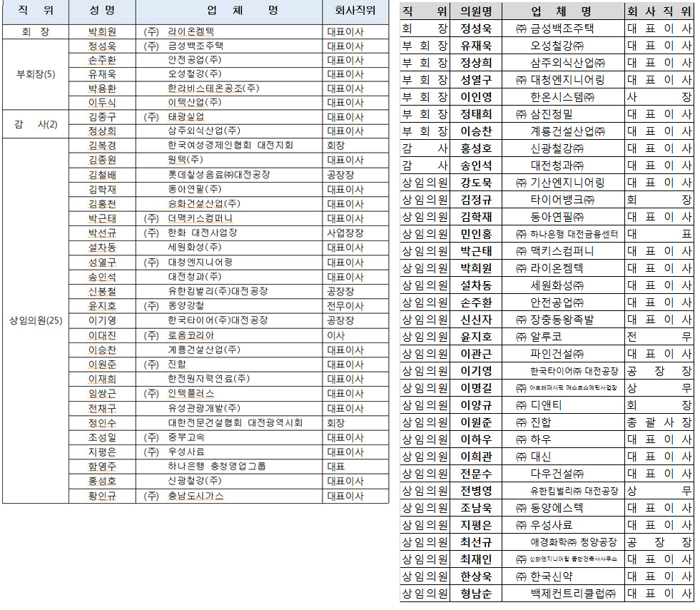
Task: Click the name '전문수'
Action: [476, 474]
